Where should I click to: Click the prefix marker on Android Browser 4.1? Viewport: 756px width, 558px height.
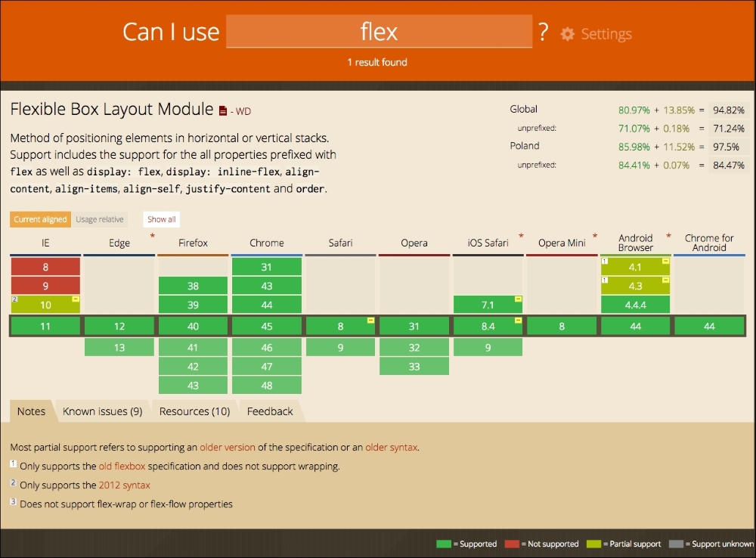click(x=666, y=261)
